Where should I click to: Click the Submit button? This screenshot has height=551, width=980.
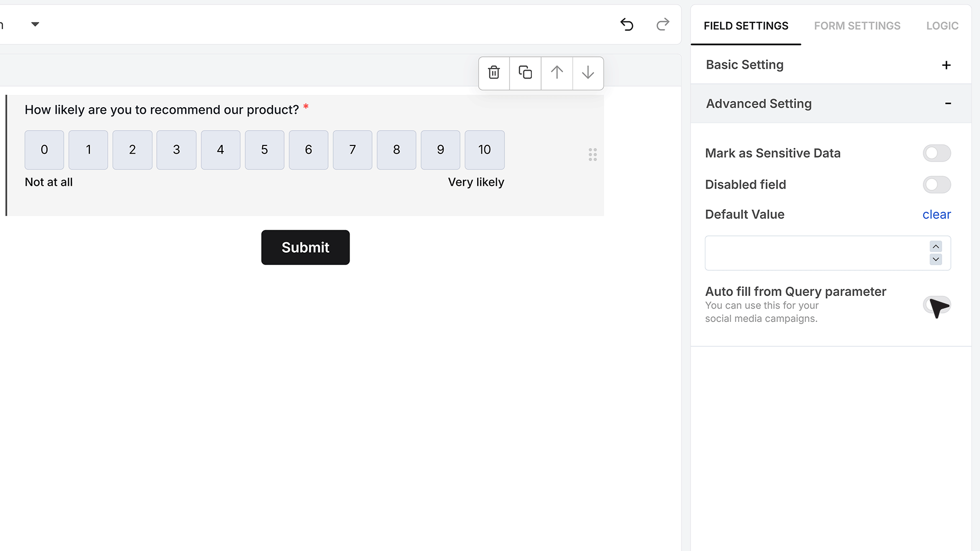click(x=305, y=247)
